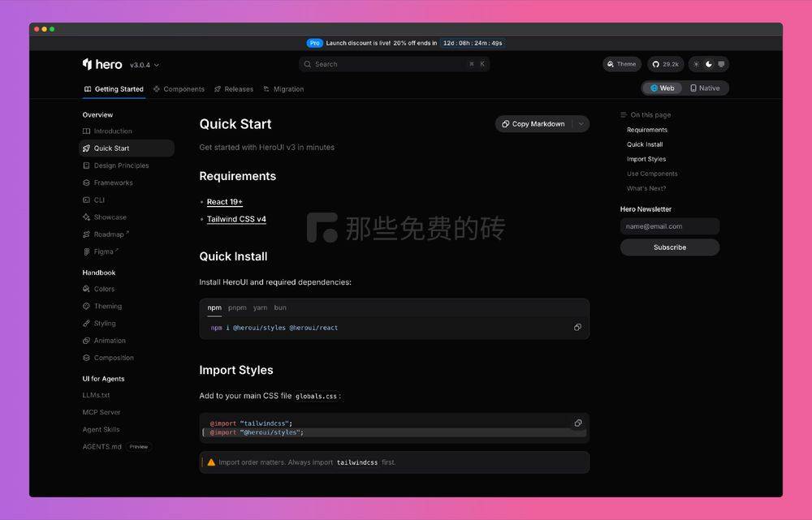Image resolution: width=812 pixels, height=520 pixels.
Task: Copy the npm install command
Action: pyautogui.click(x=577, y=328)
